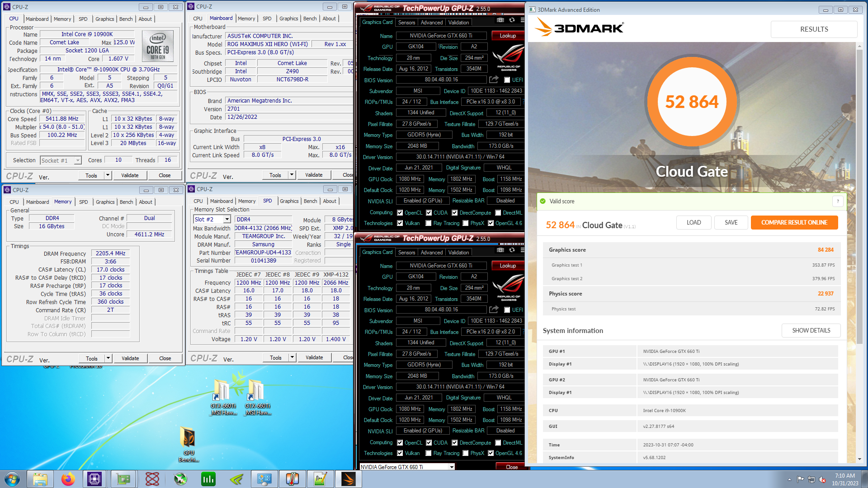Click the graphics card icon in taskbar
868x488 pixels.
coord(123,479)
